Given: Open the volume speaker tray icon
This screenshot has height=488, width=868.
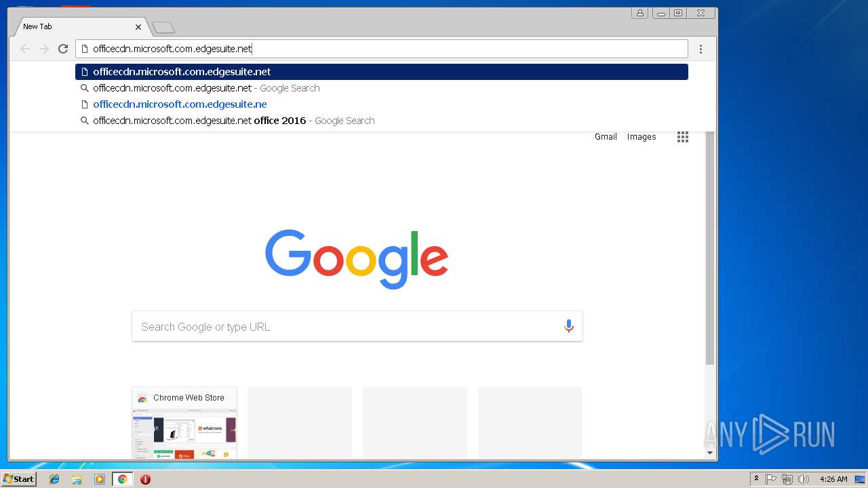Looking at the screenshot, I should pyautogui.click(x=804, y=479).
